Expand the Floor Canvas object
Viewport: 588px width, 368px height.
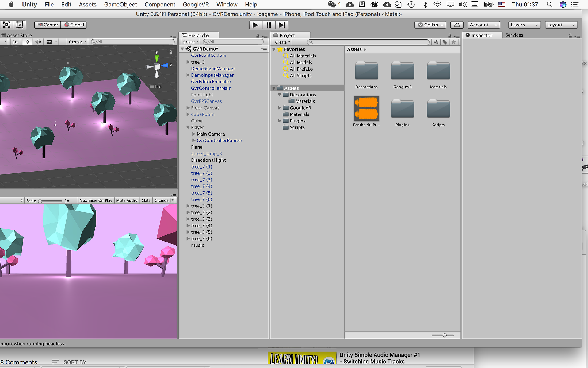coord(188,108)
